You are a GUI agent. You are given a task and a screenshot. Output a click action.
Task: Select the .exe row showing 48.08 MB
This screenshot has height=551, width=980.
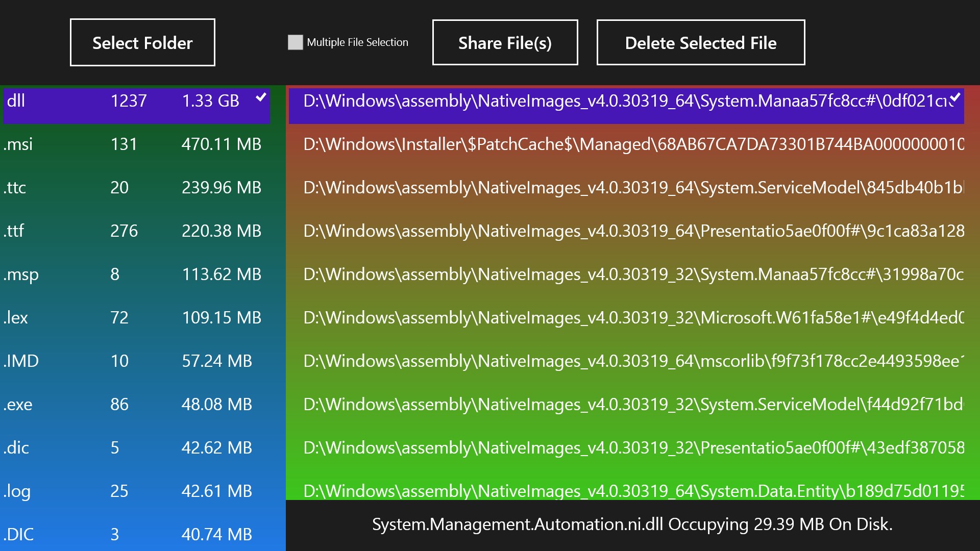click(x=135, y=404)
